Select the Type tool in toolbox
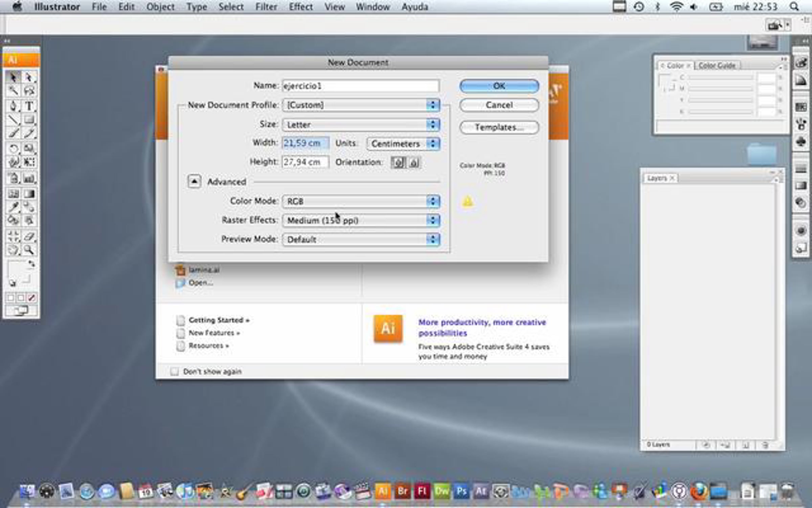This screenshot has width=812, height=508. [x=29, y=106]
